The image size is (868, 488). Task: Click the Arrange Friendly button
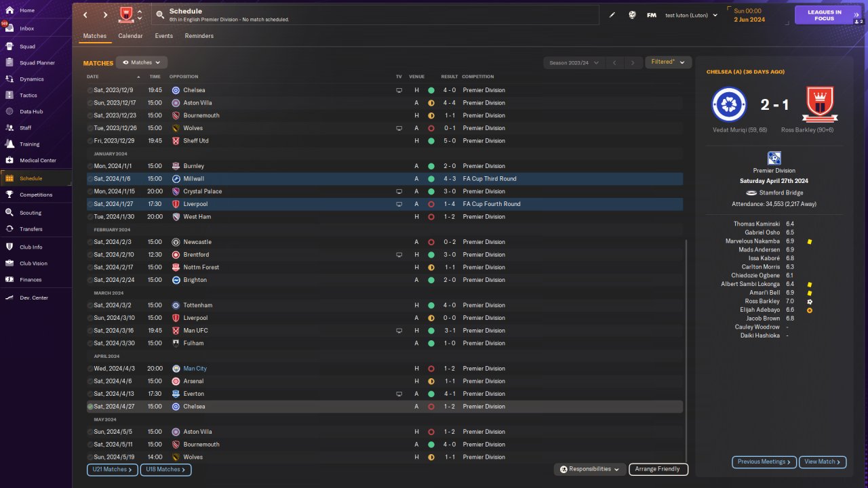pyautogui.click(x=658, y=469)
